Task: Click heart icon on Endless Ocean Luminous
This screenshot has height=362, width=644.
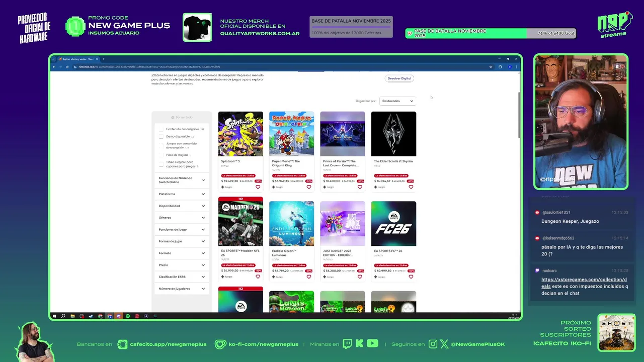Action: click(x=309, y=277)
